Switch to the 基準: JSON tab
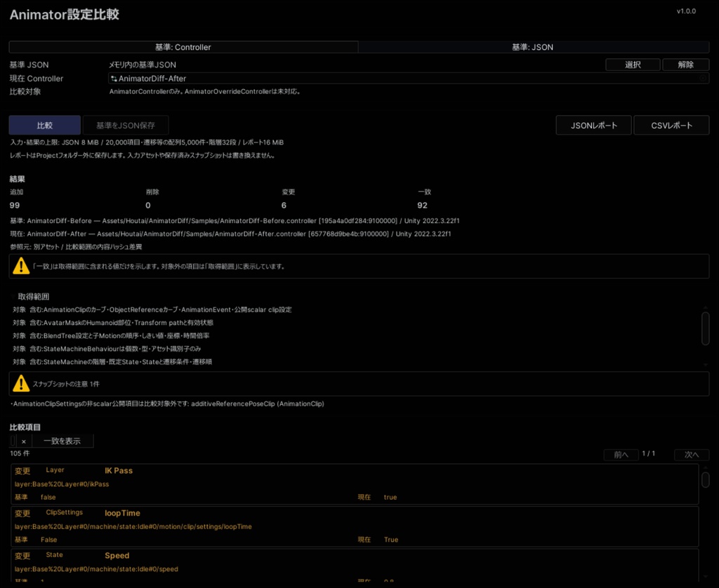 [534, 47]
